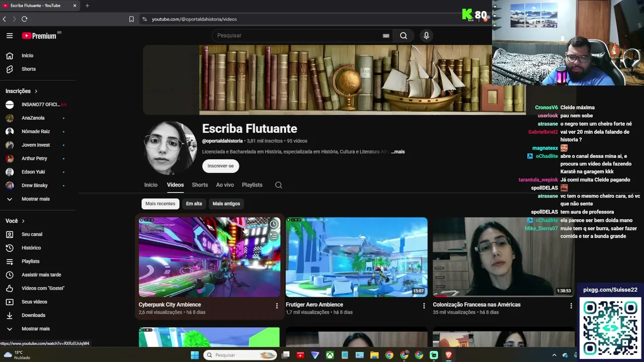The image size is (644, 362).
Task: Click the search magnifier button
Action: coord(404,36)
